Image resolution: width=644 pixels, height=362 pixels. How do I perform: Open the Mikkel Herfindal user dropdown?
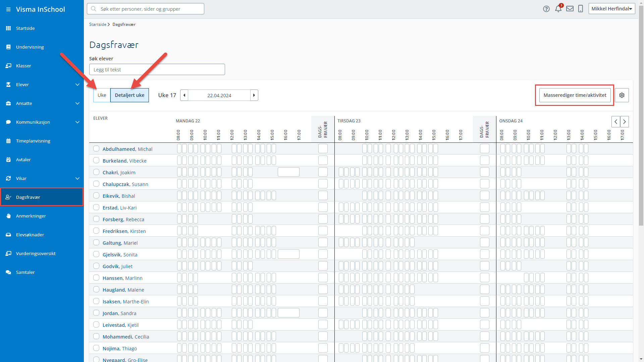(612, 9)
